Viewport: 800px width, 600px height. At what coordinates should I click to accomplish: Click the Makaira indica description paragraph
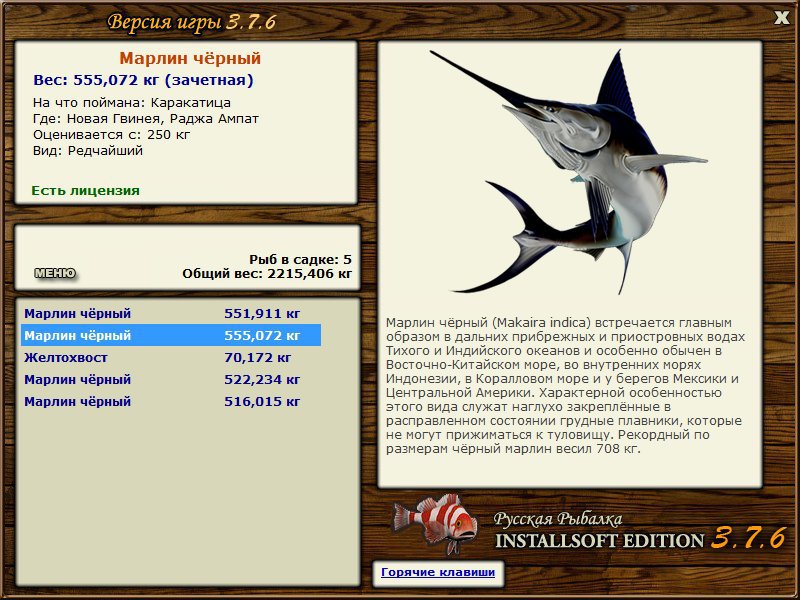pos(565,385)
